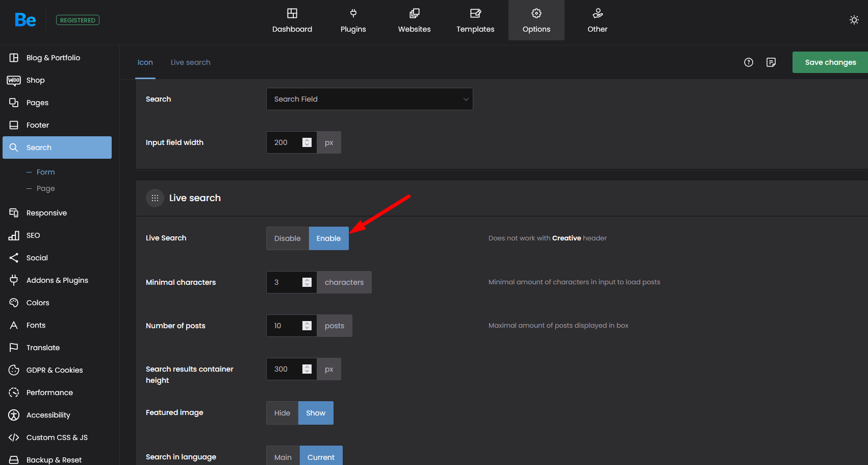Open the Dashboard tab icon
This screenshot has height=465, width=868.
[x=292, y=13]
